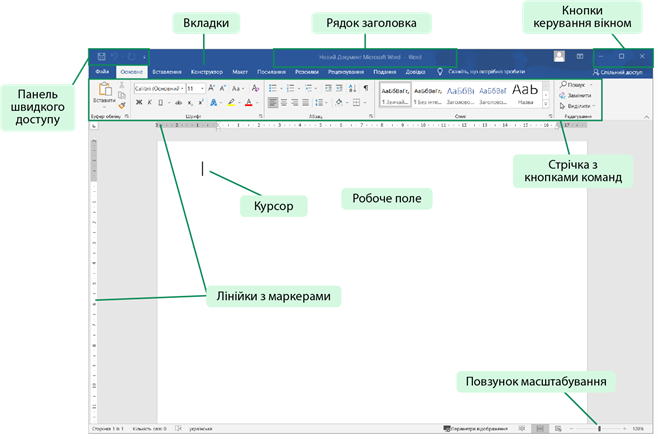The width and height of the screenshot is (658, 439).
Task: Click the Clear Formatting icon
Action: point(255,88)
